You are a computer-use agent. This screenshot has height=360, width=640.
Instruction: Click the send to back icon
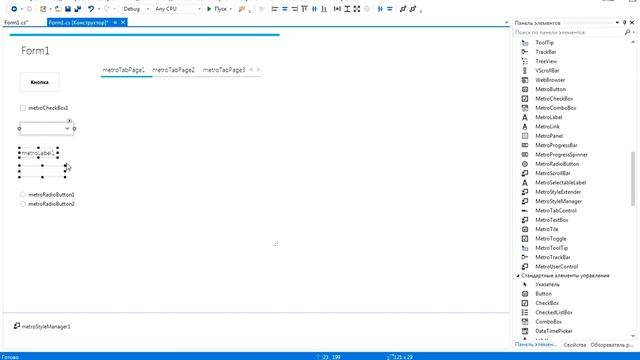click(413, 9)
